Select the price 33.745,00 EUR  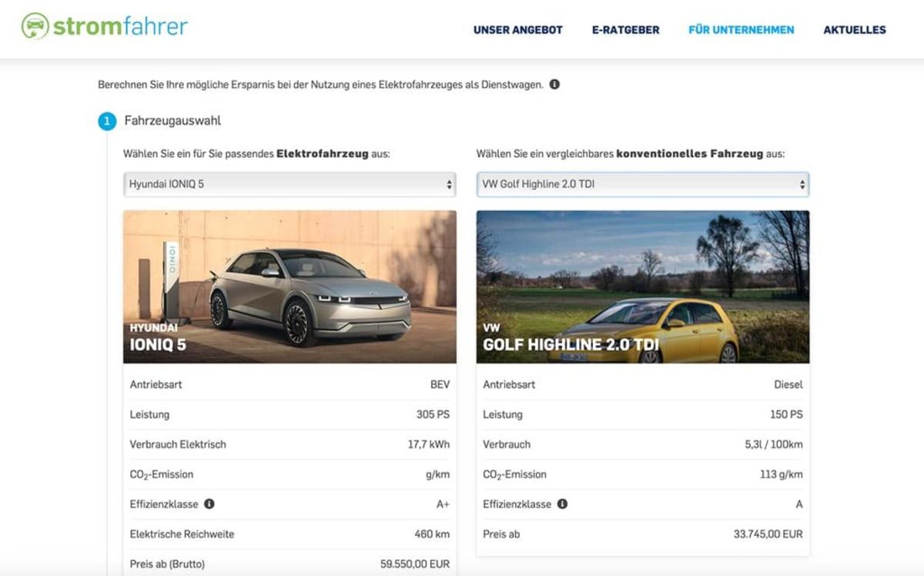tap(768, 534)
